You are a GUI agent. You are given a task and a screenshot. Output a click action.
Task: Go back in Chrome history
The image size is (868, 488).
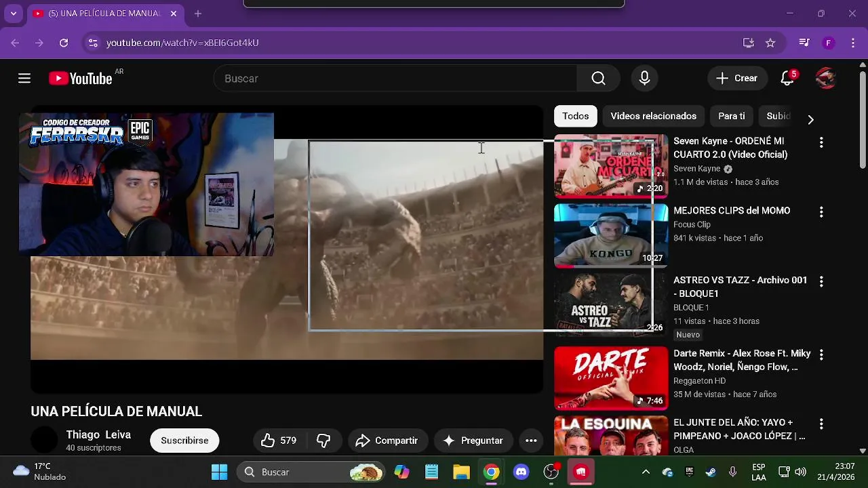15,43
